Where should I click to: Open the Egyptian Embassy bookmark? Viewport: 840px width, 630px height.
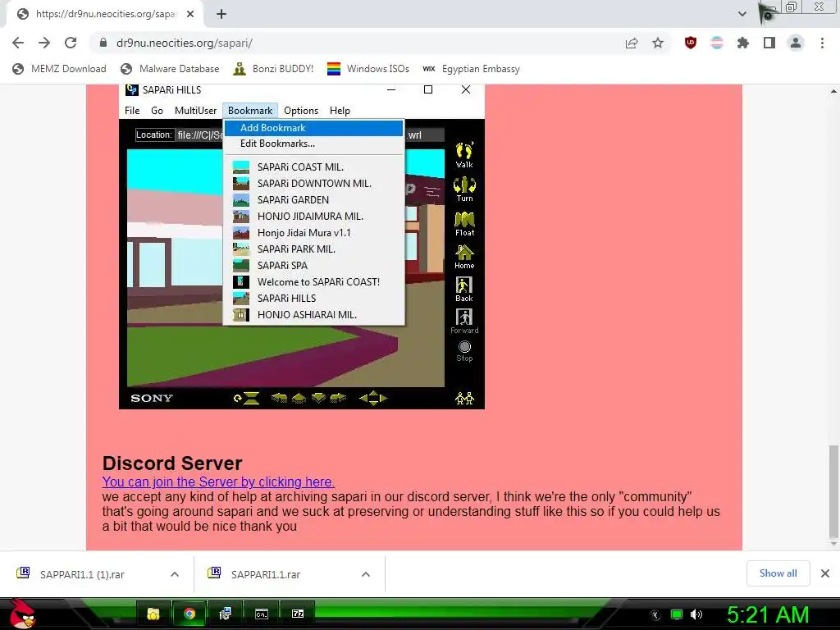(x=472, y=69)
